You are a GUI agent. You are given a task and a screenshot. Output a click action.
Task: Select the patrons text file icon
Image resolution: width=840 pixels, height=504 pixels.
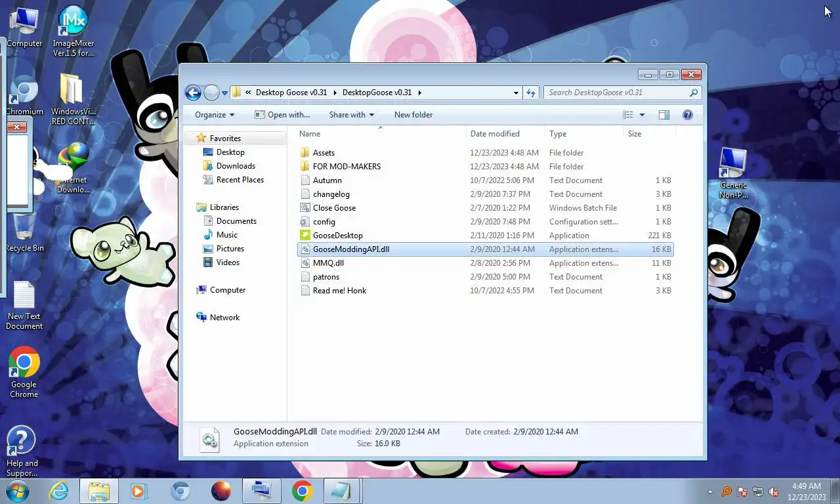click(x=304, y=277)
